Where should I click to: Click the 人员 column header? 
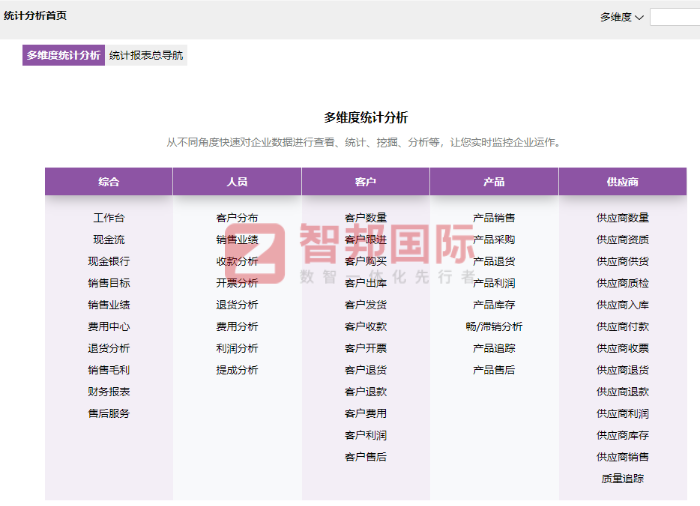coord(237,182)
